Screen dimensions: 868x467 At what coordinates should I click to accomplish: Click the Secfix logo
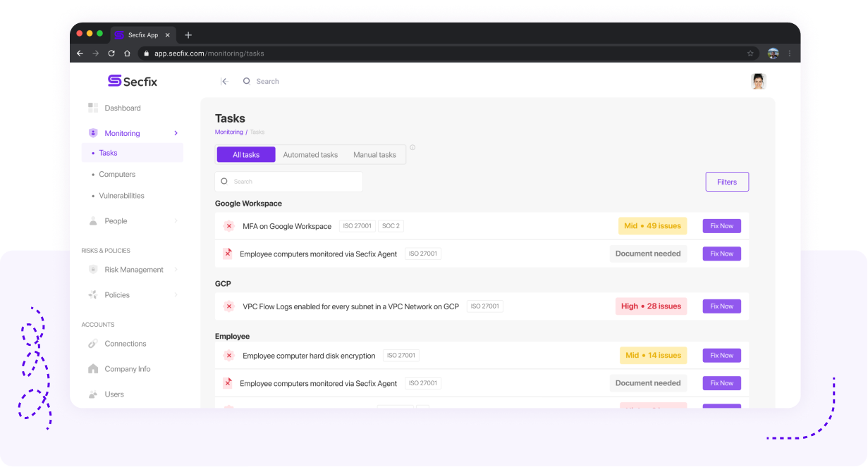point(133,81)
